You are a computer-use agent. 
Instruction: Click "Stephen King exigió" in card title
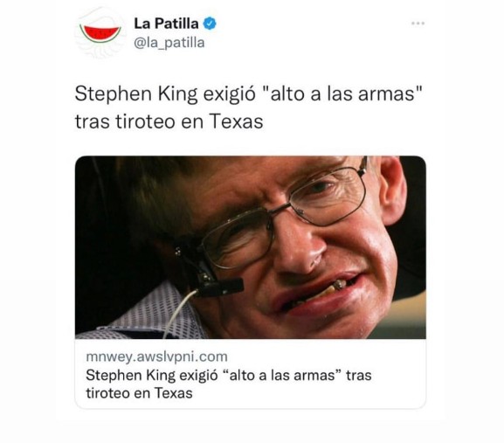tap(152, 375)
